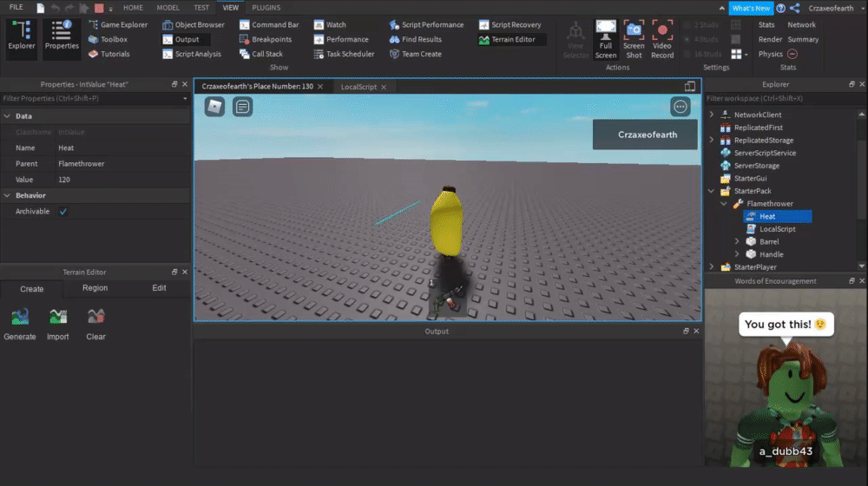Switch to the PLUGINS ribbon tab
The height and width of the screenshot is (486, 868).
click(266, 8)
